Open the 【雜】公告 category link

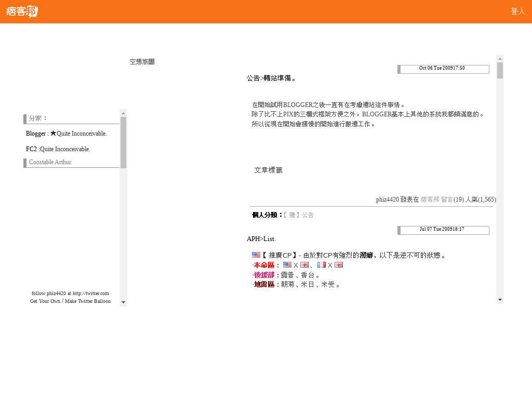click(x=299, y=215)
